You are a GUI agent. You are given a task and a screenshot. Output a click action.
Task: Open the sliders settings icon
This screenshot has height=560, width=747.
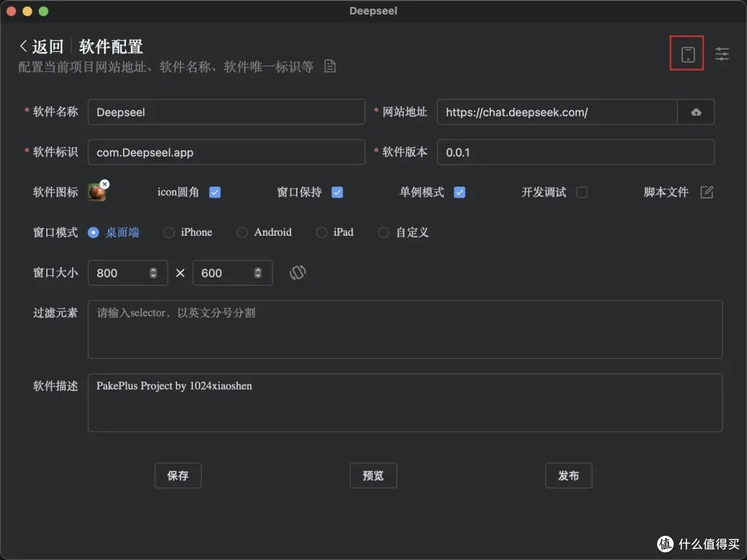pos(721,54)
